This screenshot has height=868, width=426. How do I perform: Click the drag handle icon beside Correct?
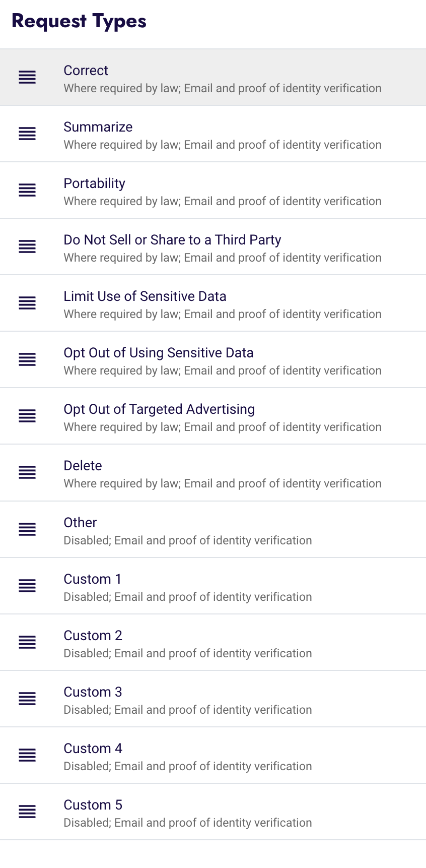click(27, 77)
